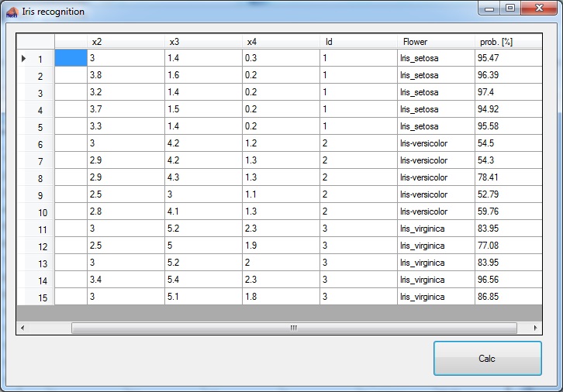Click the Iris-versicolor cell in row 6
The height and width of the screenshot is (392, 563).
tap(435, 143)
